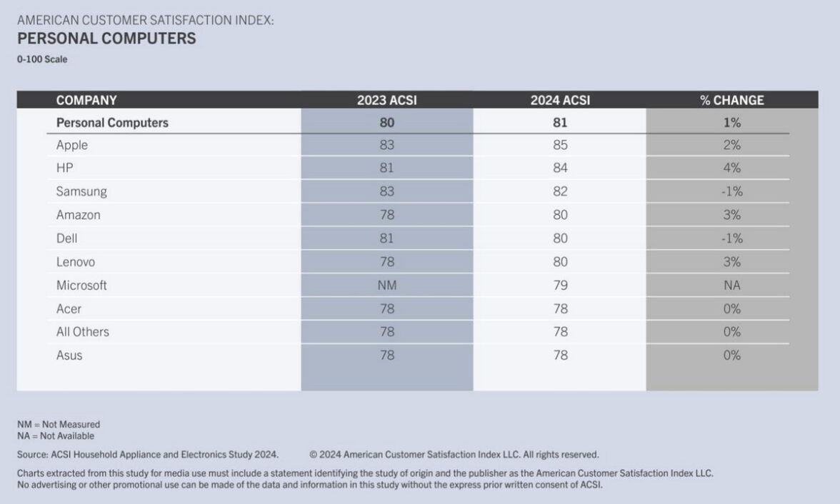The image size is (840, 504).
Task: Click the Samsung row label
Action: (81, 191)
